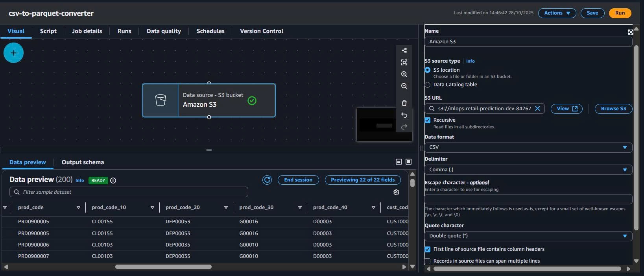Zoom out on the canvas
This screenshot has width=644, height=276.
pyautogui.click(x=404, y=86)
